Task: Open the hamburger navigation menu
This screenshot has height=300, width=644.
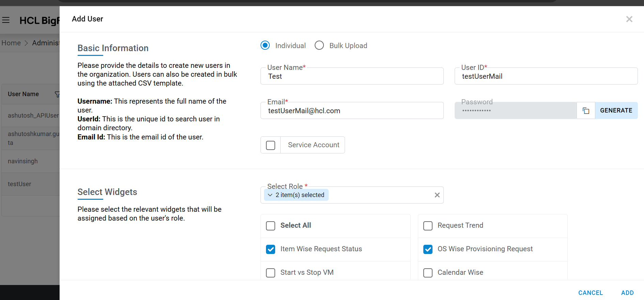Action: (x=6, y=20)
